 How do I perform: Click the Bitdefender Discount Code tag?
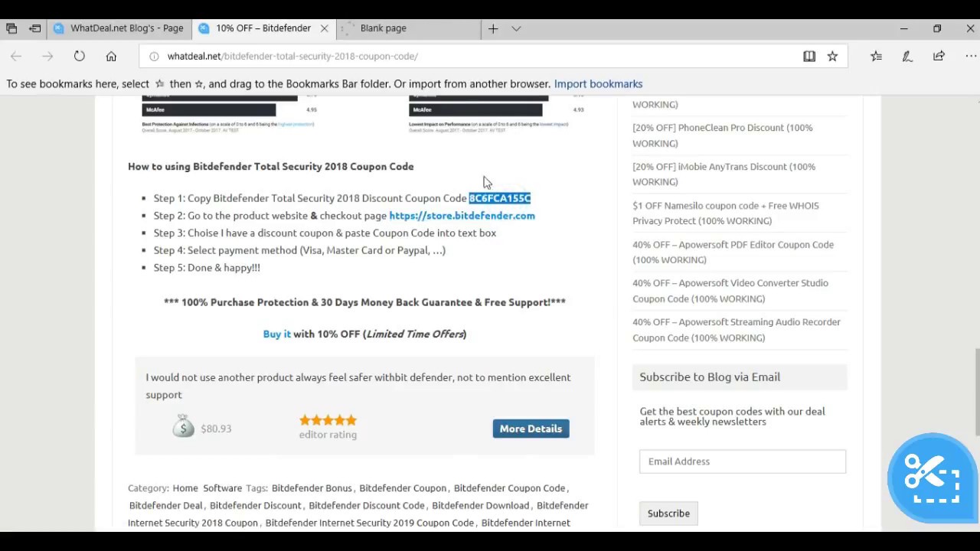point(366,506)
